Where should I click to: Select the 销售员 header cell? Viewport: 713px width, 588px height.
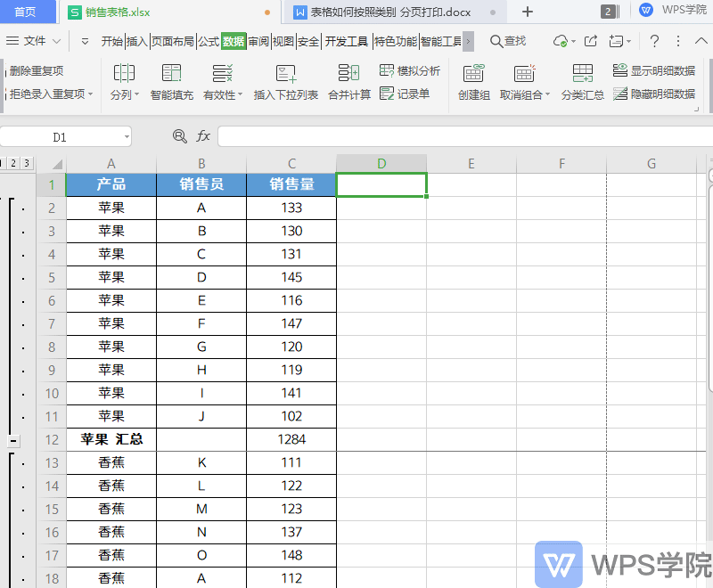201,184
